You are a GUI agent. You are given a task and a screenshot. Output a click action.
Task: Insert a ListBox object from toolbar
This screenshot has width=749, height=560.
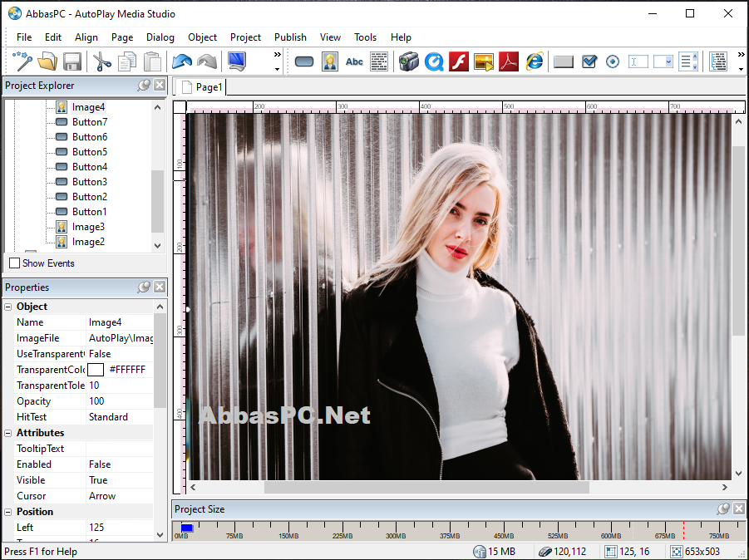coord(688,61)
